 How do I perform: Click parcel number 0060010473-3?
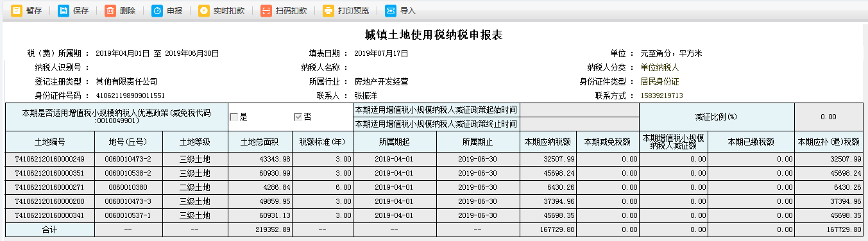[128, 201]
